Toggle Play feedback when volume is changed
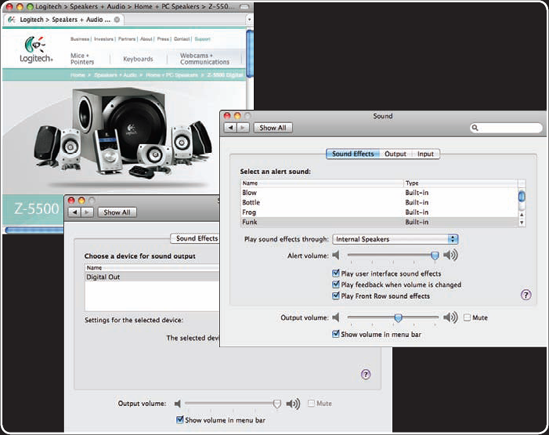Screen dimensions: 549x435 click(x=336, y=284)
